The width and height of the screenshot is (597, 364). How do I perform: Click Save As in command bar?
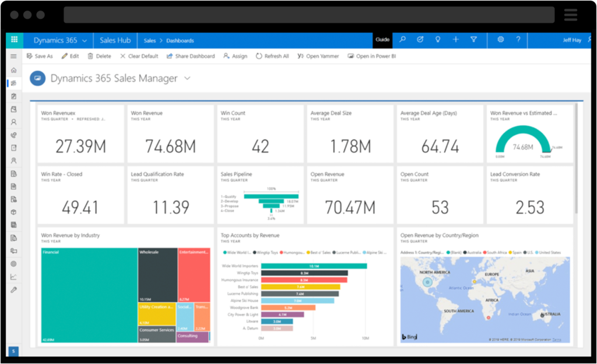pyautogui.click(x=40, y=56)
